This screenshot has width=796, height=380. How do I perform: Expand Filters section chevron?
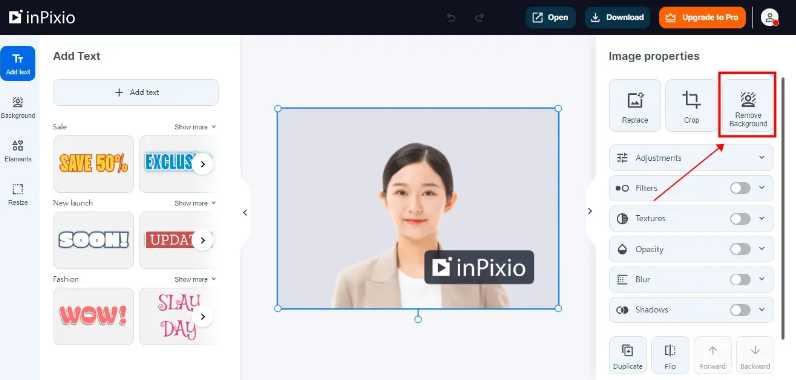tap(761, 188)
